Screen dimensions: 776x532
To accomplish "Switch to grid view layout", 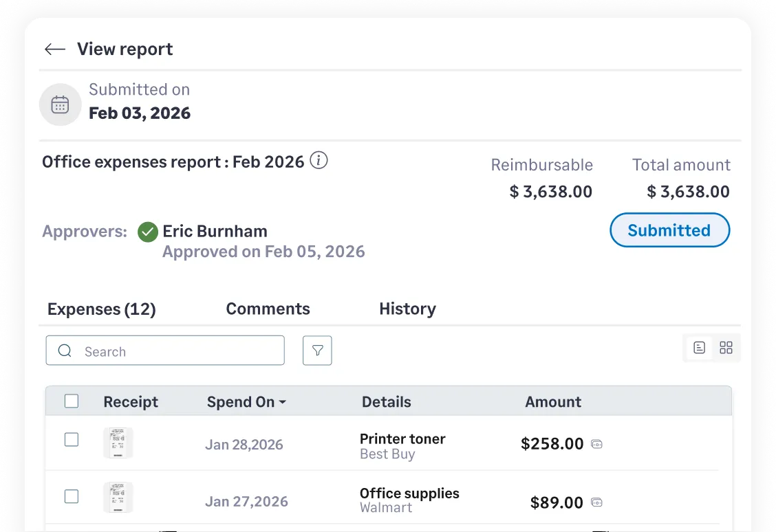I will 726,348.
